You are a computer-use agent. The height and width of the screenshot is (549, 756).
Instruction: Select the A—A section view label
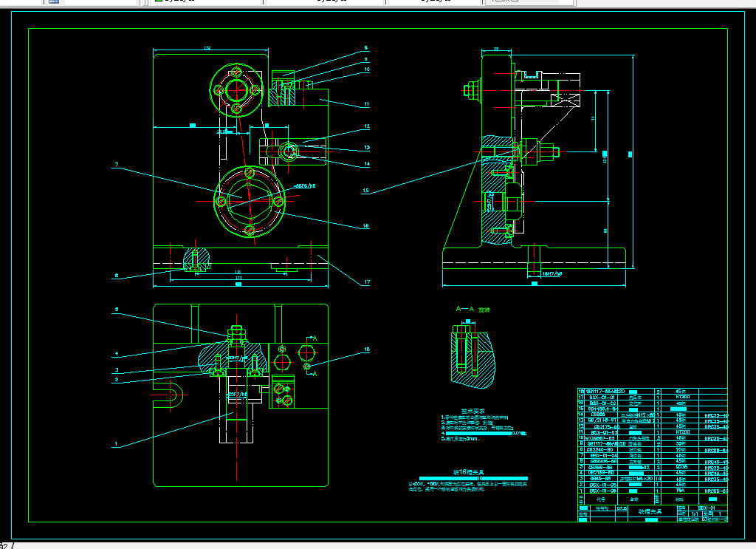coord(465,309)
